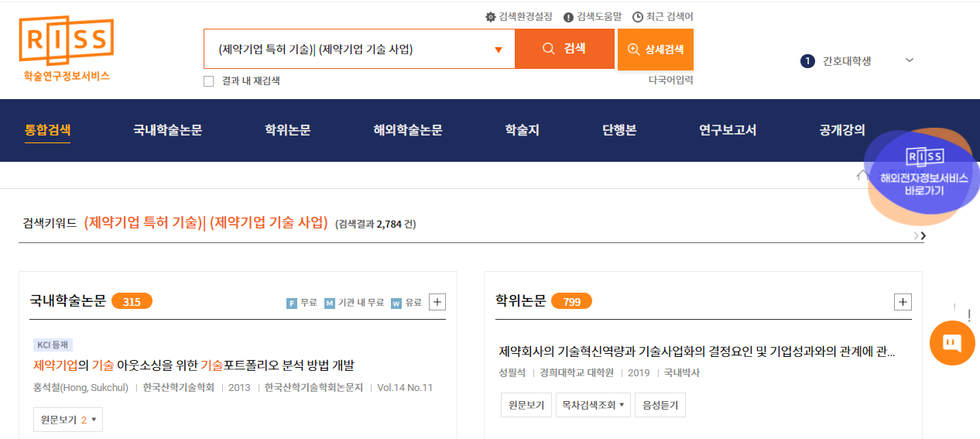This screenshot has width=980, height=439.
Task: Click thesis author 성필석
Action: [512, 372]
